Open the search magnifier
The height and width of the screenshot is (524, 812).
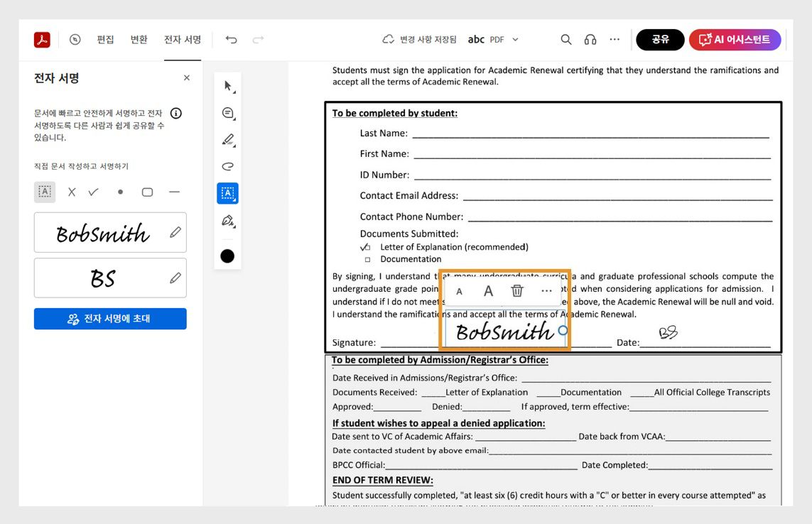pyautogui.click(x=566, y=39)
